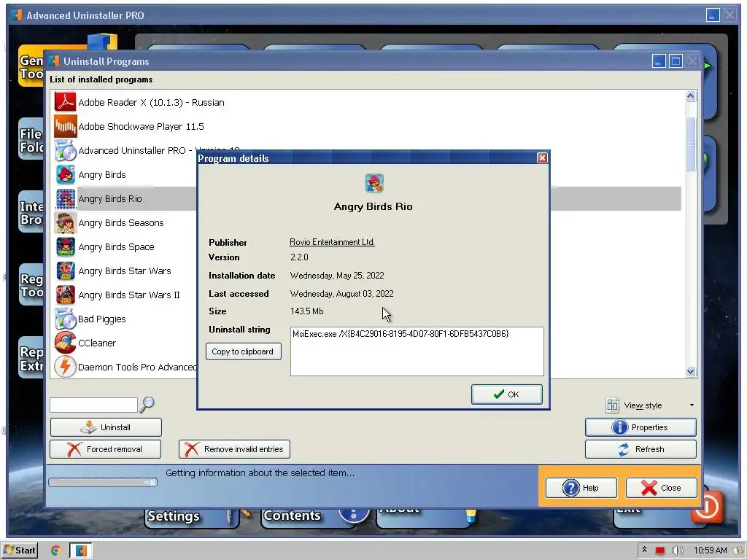Image resolution: width=747 pixels, height=560 pixels.
Task: Click the progress bar near status text
Action: click(103, 483)
